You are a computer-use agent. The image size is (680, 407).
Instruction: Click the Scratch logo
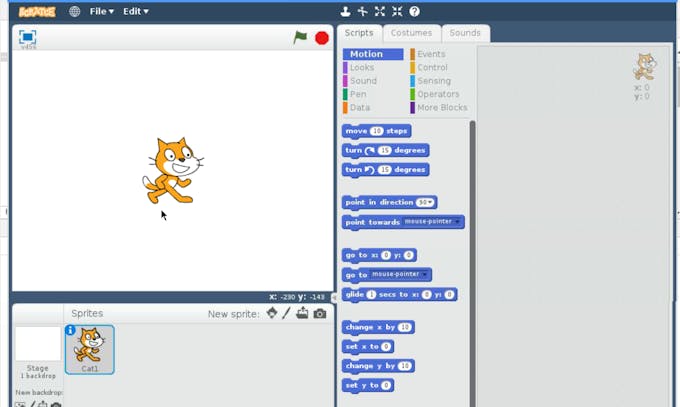(37, 12)
